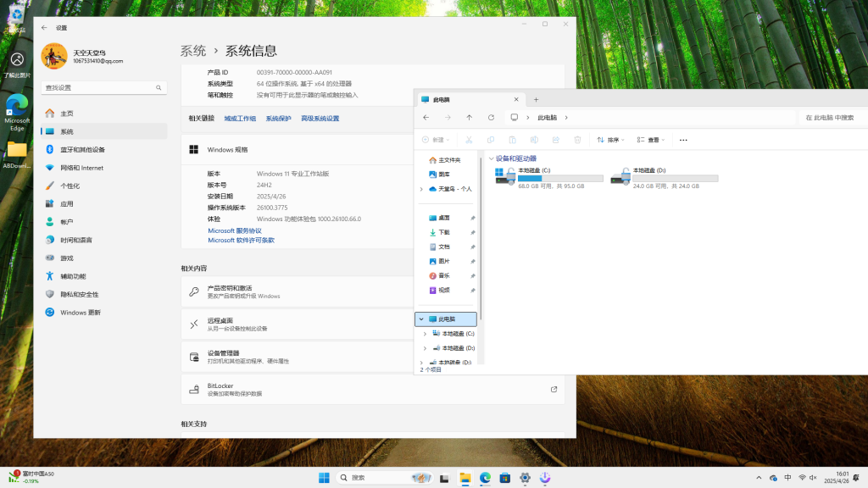Click the pin icon beside 桌面
This screenshot has width=868, height=488.
pyautogui.click(x=473, y=218)
